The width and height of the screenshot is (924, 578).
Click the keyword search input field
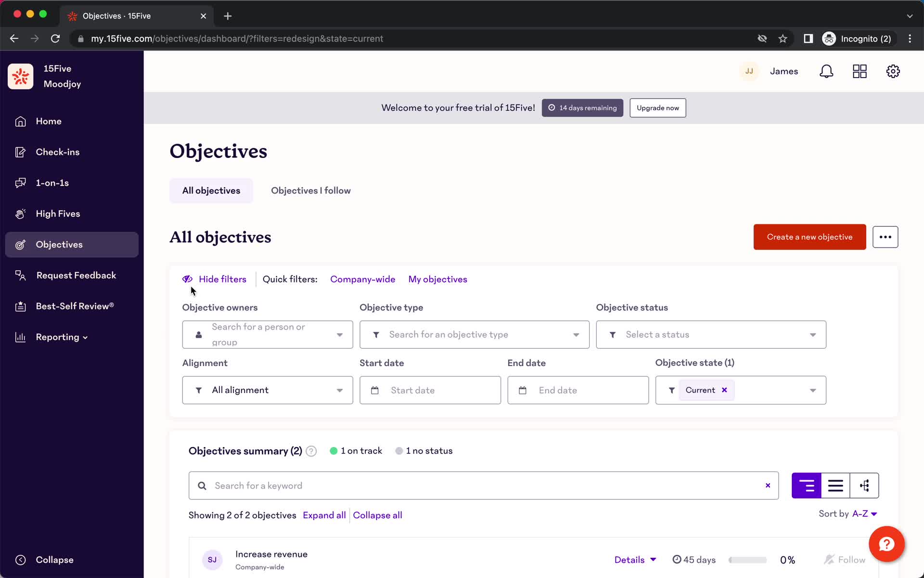click(x=484, y=486)
